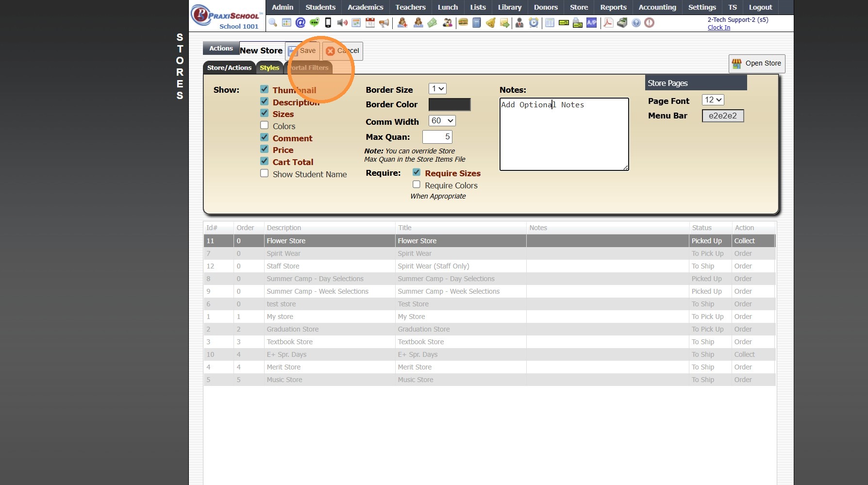Click the Max Quan input field
The height and width of the screenshot is (485, 868).
[x=437, y=137]
